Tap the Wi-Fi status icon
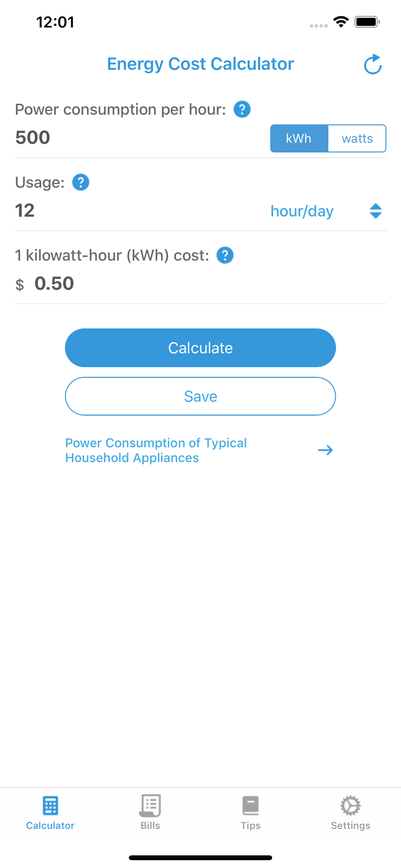Viewport: 401px width, 868px height. click(x=341, y=22)
